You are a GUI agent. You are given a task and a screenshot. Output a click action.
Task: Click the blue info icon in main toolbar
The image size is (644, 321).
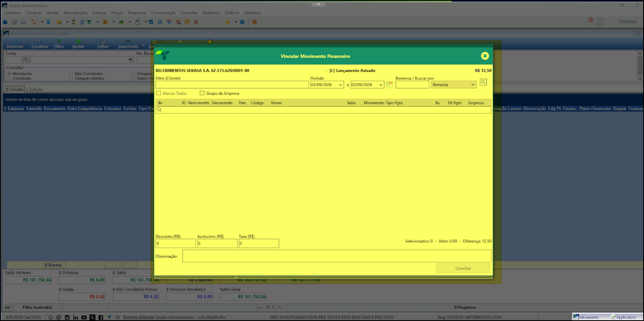242,22
